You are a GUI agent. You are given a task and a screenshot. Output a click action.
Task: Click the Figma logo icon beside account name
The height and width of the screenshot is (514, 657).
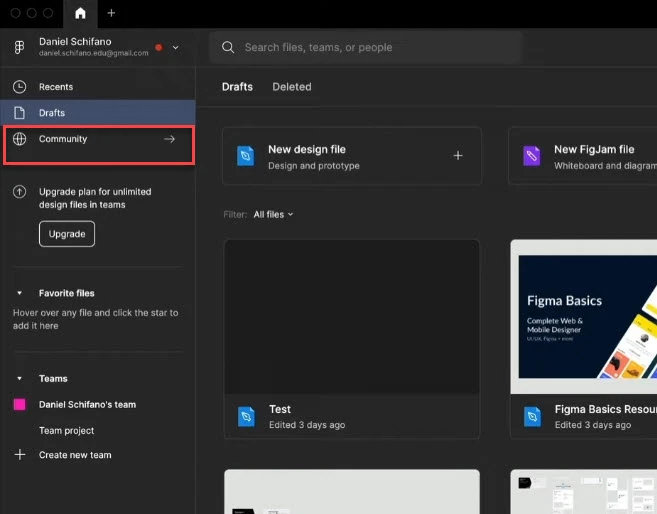[19, 47]
